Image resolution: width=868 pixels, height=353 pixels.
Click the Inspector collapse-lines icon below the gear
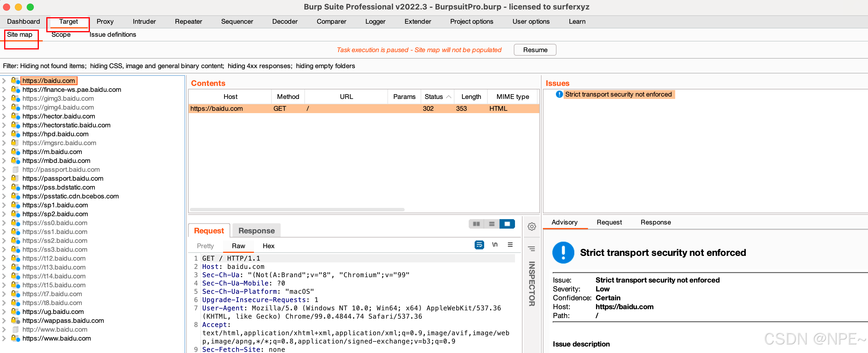(531, 249)
